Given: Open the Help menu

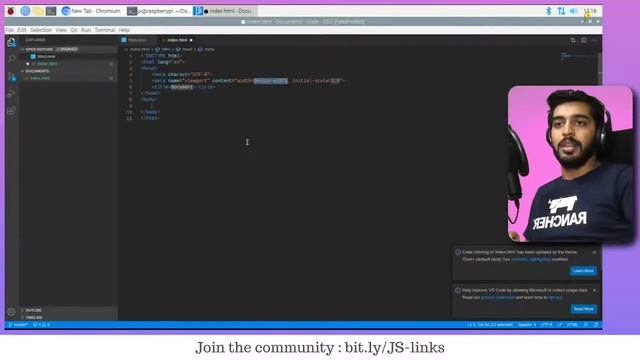Looking at the screenshot, I should point(124,30).
